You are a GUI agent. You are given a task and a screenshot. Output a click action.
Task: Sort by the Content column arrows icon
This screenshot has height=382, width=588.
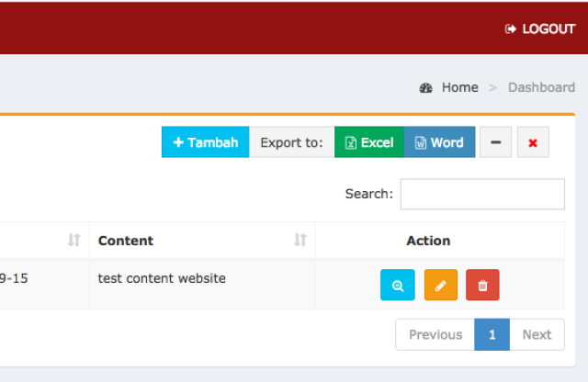point(300,241)
